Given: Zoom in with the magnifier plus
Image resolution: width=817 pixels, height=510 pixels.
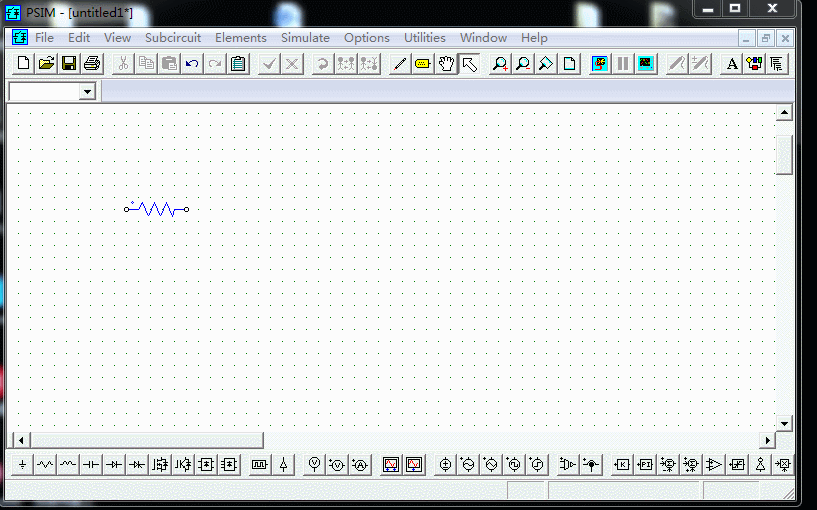Looking at the screenshot, I should click(500, 64).
